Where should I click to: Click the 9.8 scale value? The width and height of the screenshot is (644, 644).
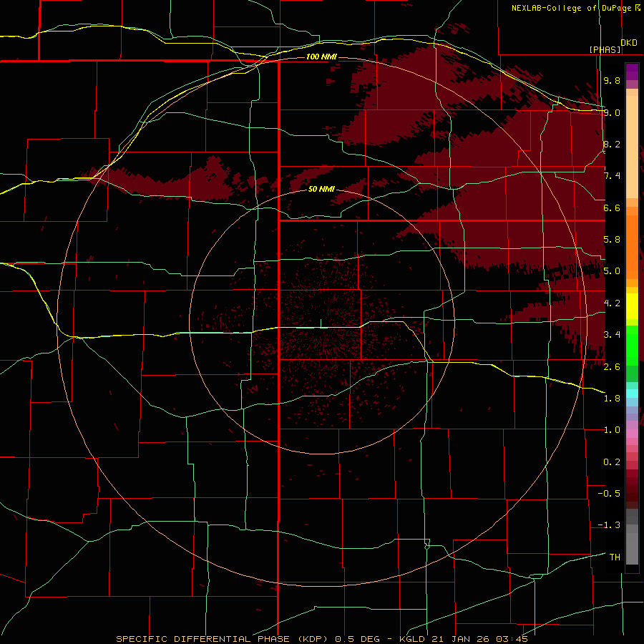pyautogui.click(x=612, y=80)
